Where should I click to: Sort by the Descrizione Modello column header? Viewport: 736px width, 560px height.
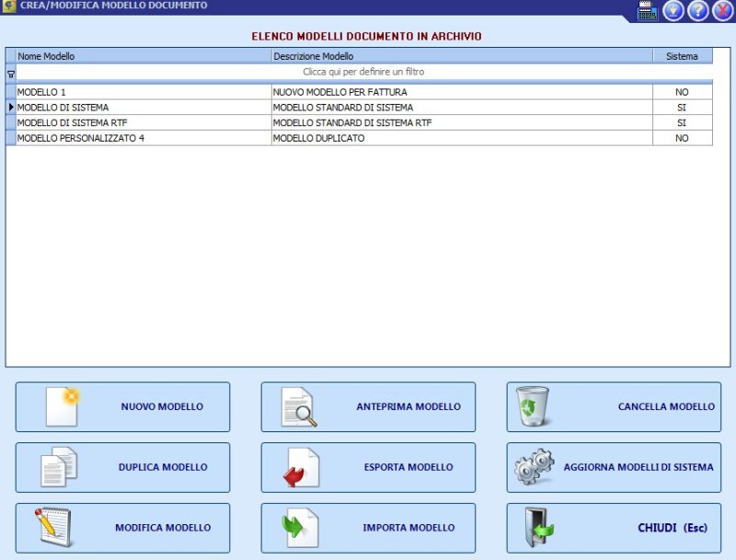tap(462, 56)
